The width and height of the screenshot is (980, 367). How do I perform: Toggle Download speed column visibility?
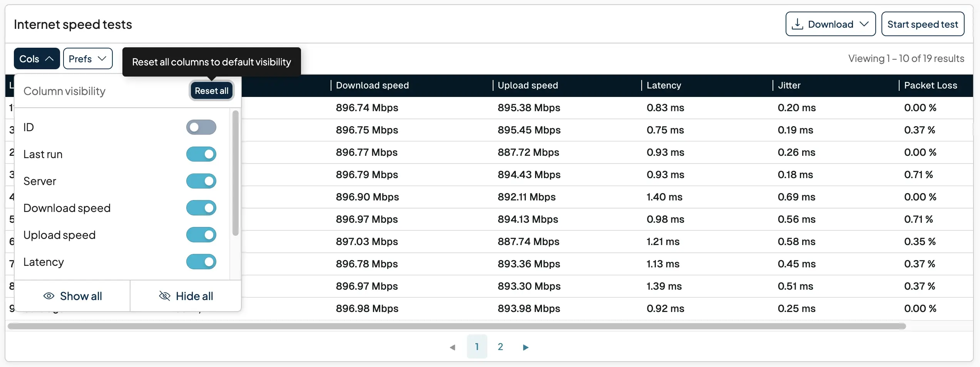201,208
